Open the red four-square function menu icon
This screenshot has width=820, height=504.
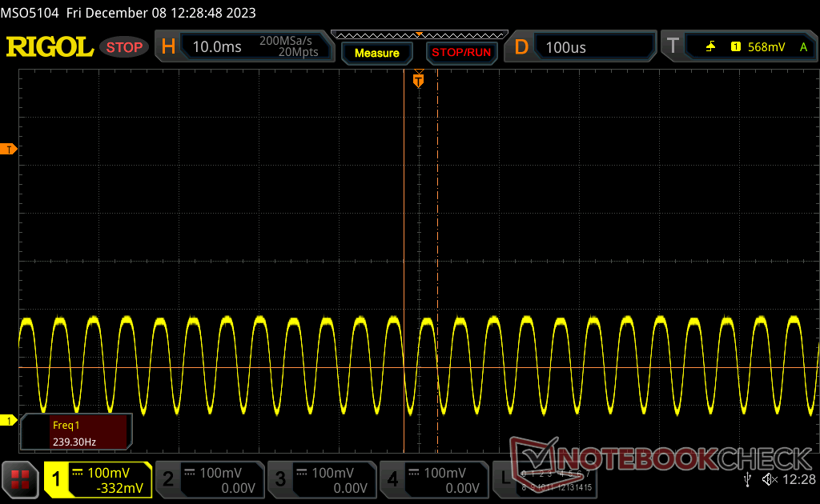coord(20,479)
